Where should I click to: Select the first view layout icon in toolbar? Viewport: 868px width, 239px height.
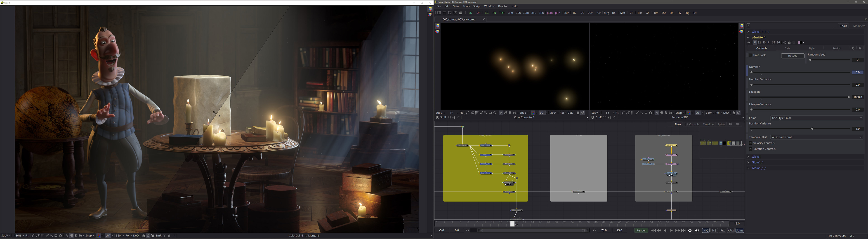439,13
